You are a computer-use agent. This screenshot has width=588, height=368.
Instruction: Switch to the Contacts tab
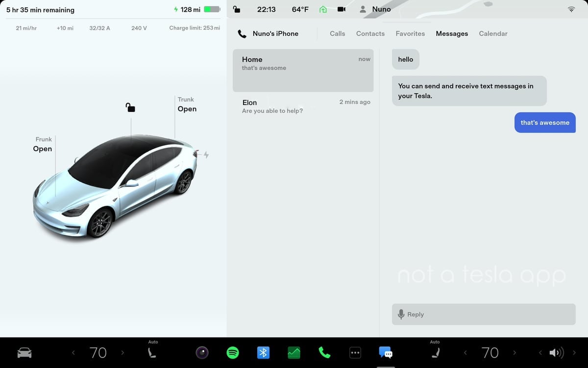370,34
